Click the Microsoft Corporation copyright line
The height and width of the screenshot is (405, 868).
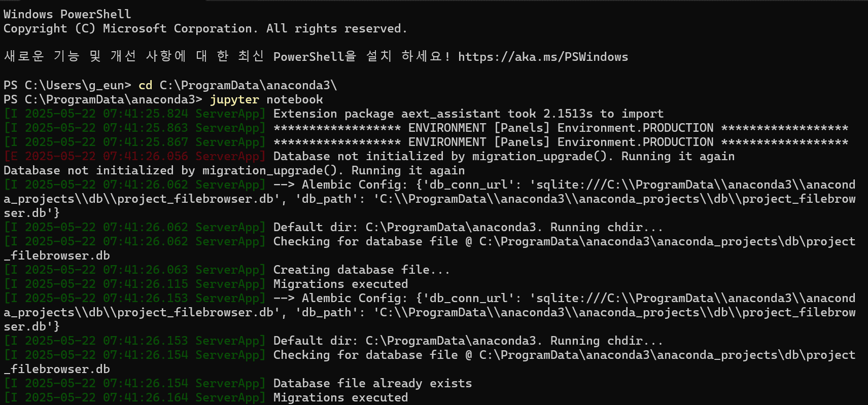click(205, 28)
